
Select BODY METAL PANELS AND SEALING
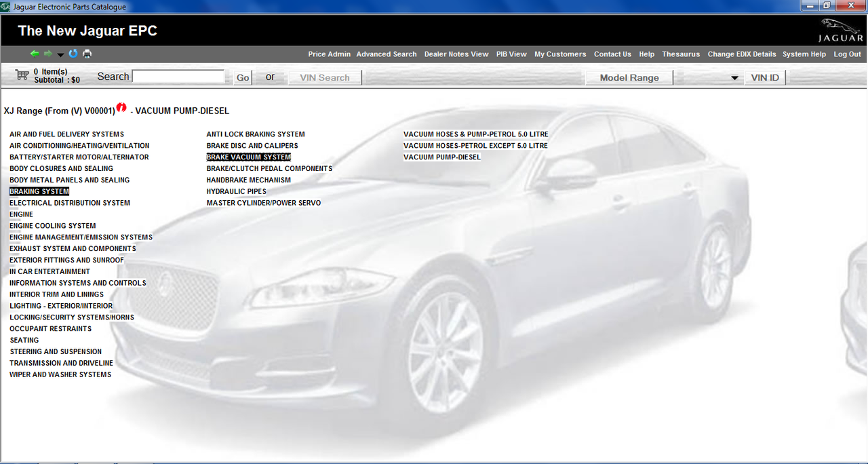pyautogui.click(x=69, y=180)
